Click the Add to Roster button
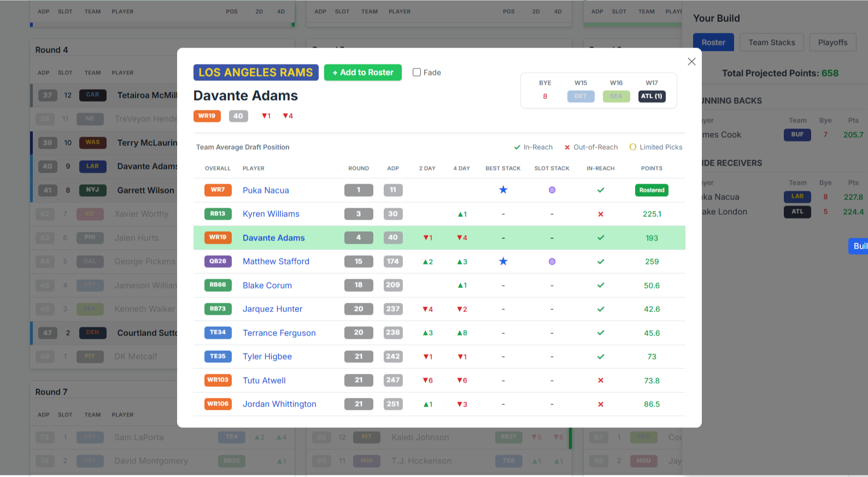 362,72
